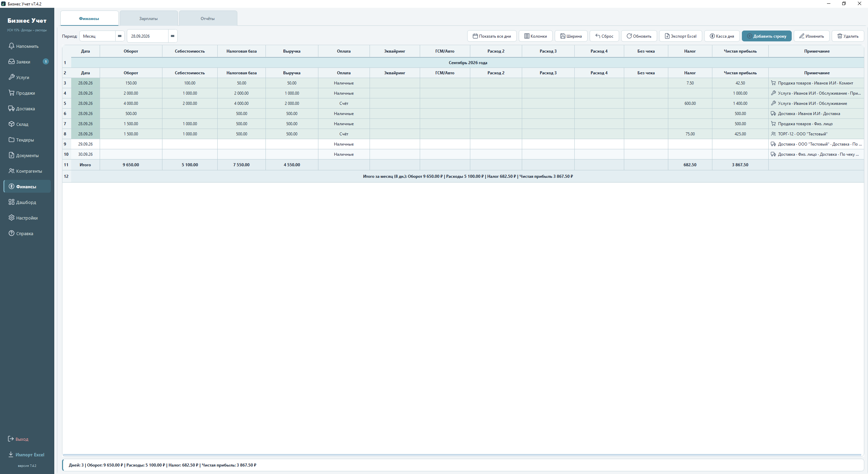Open the Доставка truck section
Image resolution: width=868 pixels, height=474 pixels.
(27, 109)
